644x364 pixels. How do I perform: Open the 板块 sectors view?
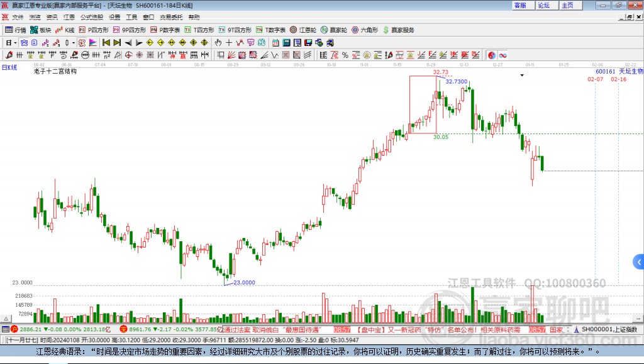[x=40, y=30]
